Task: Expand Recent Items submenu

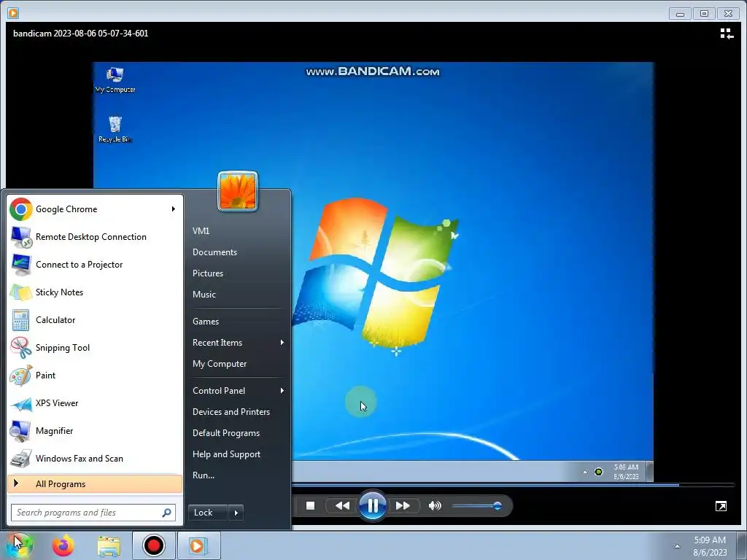Action: pos(282,343)
